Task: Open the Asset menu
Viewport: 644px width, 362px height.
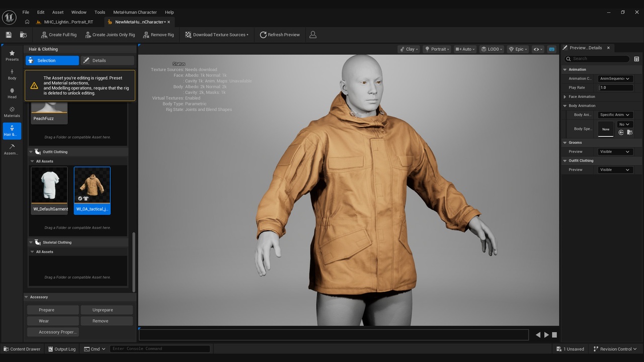Action: [x=58, y=12]
